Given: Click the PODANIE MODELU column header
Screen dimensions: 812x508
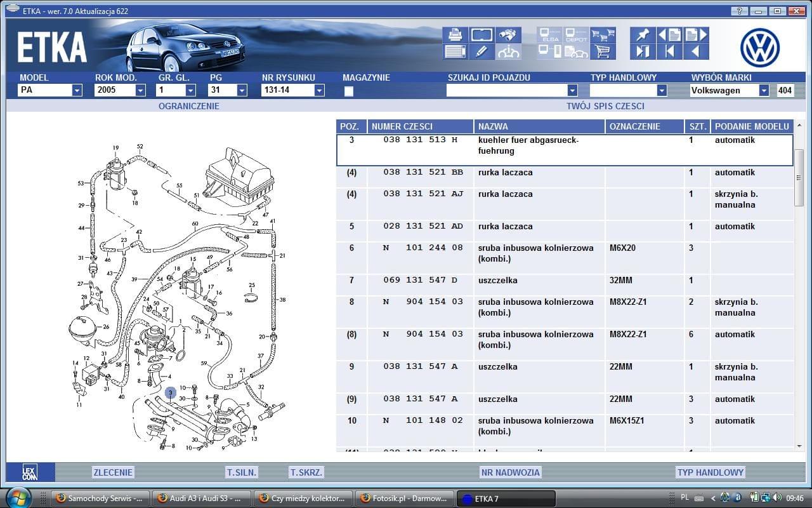Looking at the screenshot, I should [752, 126].
